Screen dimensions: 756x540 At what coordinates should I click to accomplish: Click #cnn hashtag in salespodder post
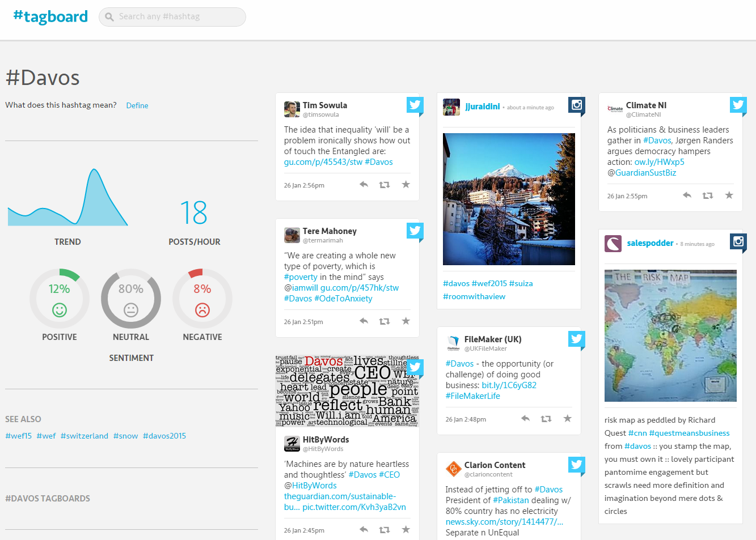click(x=637, y=433)
